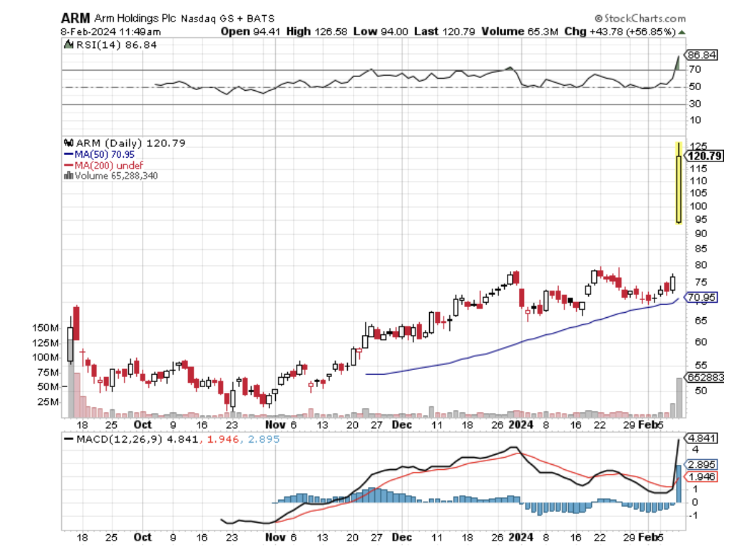The image size is (746, 560).
Task: Click the Dec label on the price chart date axis
Action: point(402,425)
